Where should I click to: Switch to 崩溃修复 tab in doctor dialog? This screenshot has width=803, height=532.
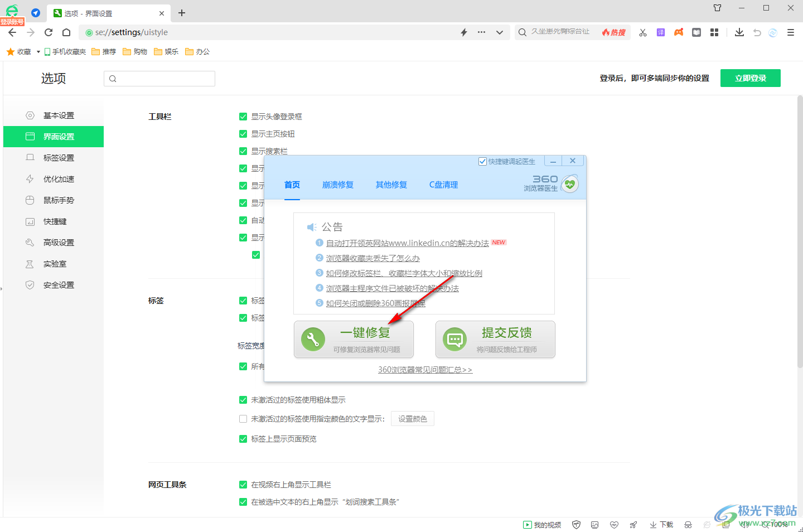pyautogui.click(x=338, y=185)
